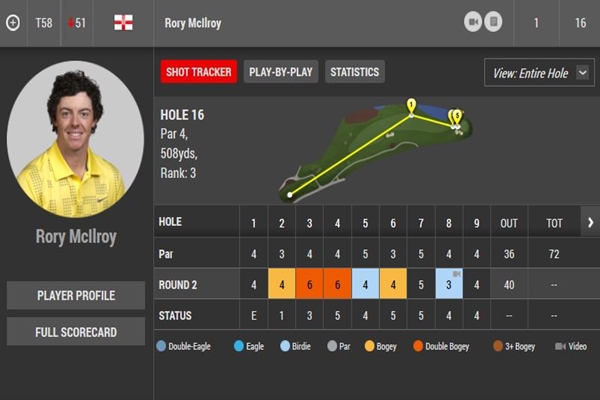Click the tee shot start dot
600x400 pixels.
[x=291, y=194]
